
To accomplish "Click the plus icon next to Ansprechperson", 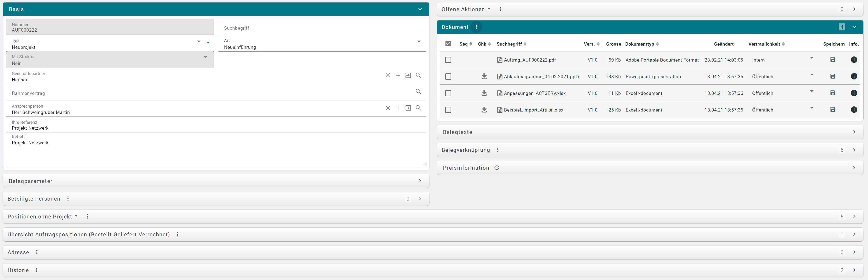I will pyautogui.click(x=398, y=108).
